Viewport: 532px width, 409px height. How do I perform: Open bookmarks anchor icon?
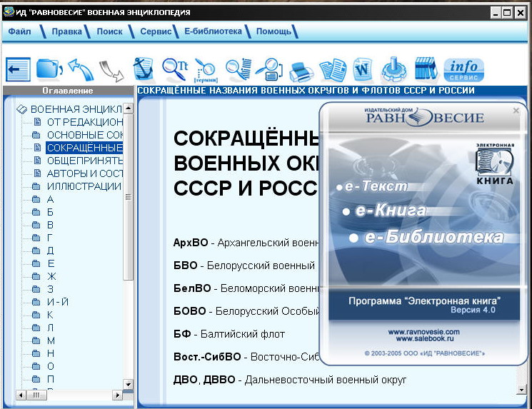coord(144,69)
